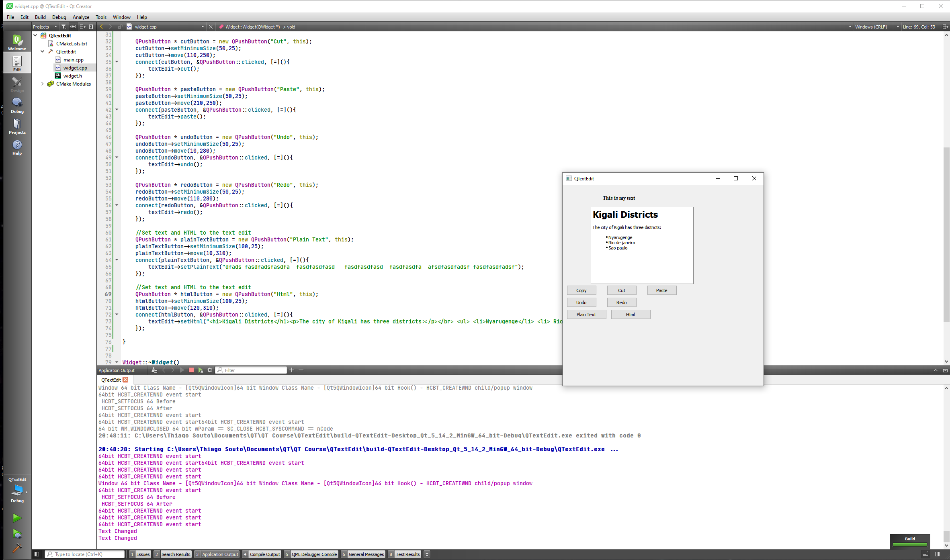Click Html button in QTextEdit window

point(631,315)
